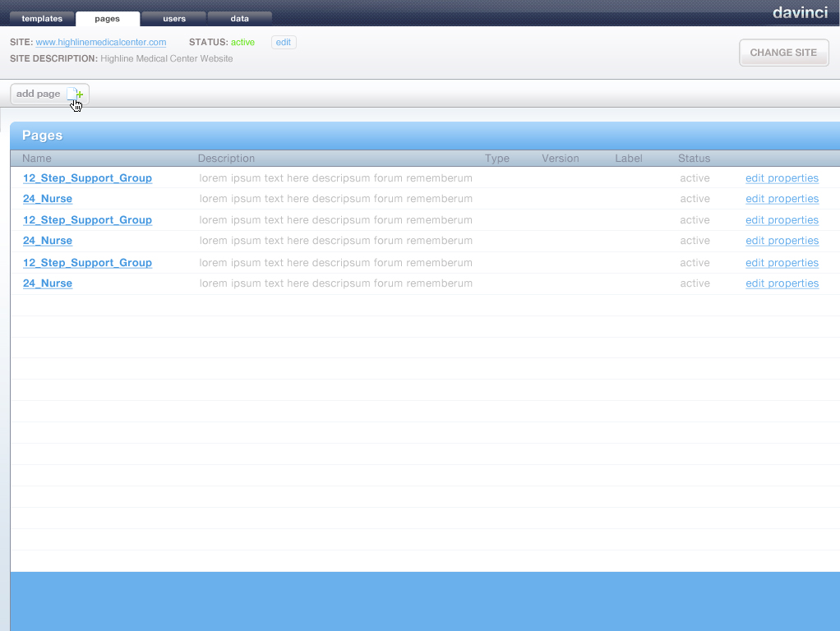Image resolution: width=840 pixels, height=631 pixels.
Task: Go to the data tab
Action: click(x=239, y=19)
